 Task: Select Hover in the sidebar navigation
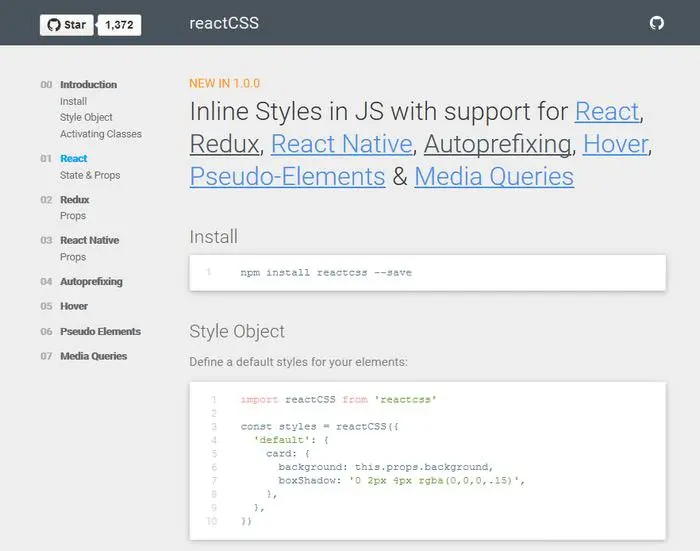(74, 307)
